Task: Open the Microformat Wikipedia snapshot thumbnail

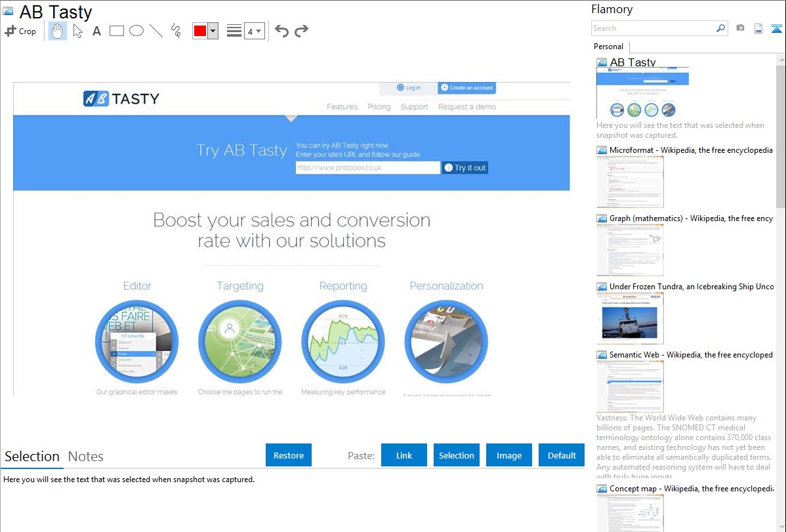Action: 630,182
